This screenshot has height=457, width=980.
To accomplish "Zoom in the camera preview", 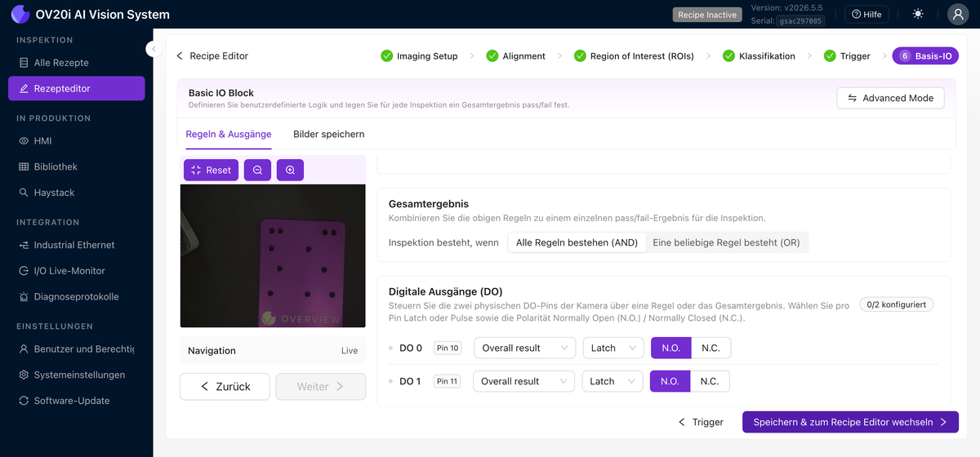I will pos(290,170).
